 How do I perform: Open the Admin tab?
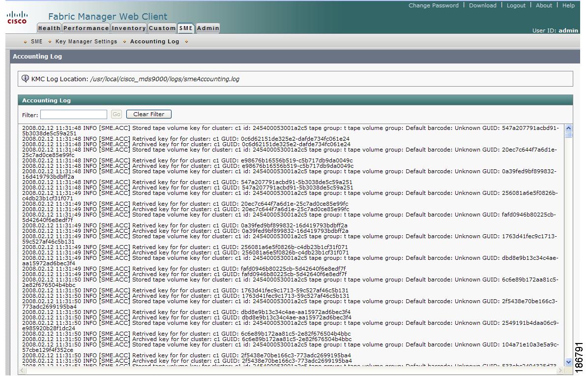[208, 28]
